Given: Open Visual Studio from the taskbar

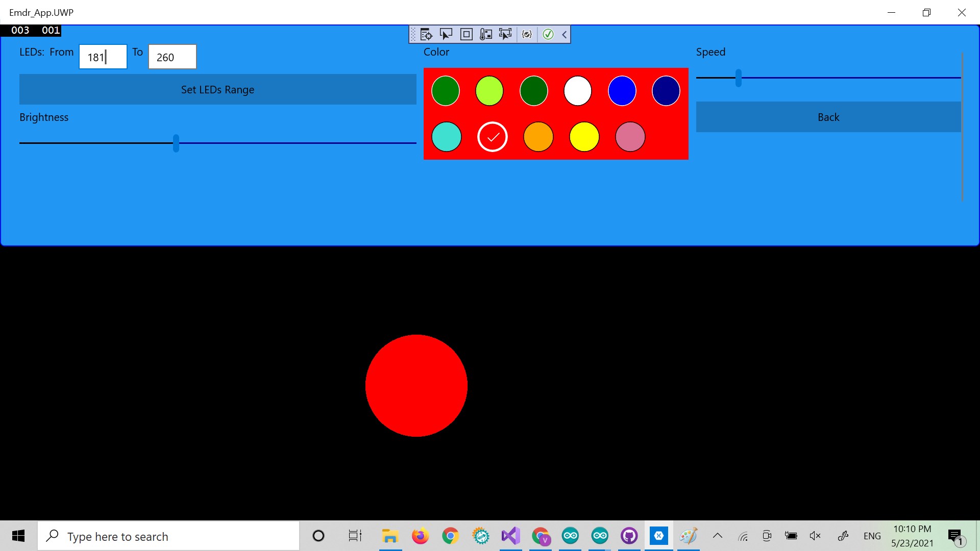Looking at the screenshot, I should 511,536.
